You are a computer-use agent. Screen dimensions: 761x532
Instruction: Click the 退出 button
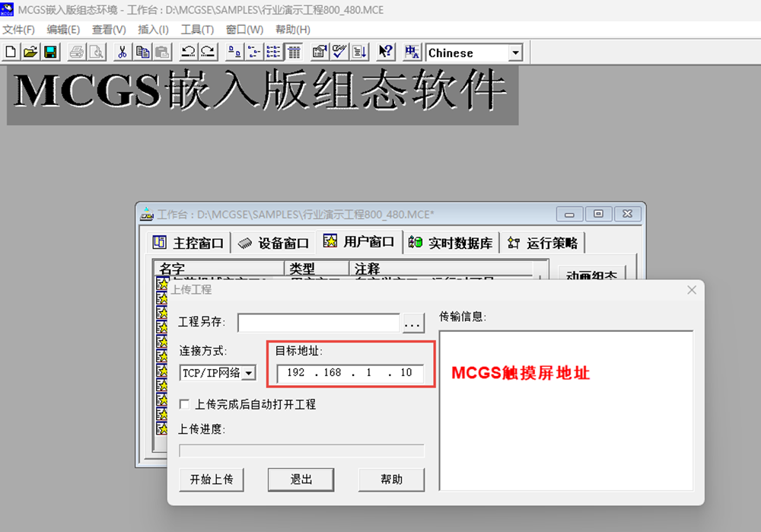click(x=301, y=479)
